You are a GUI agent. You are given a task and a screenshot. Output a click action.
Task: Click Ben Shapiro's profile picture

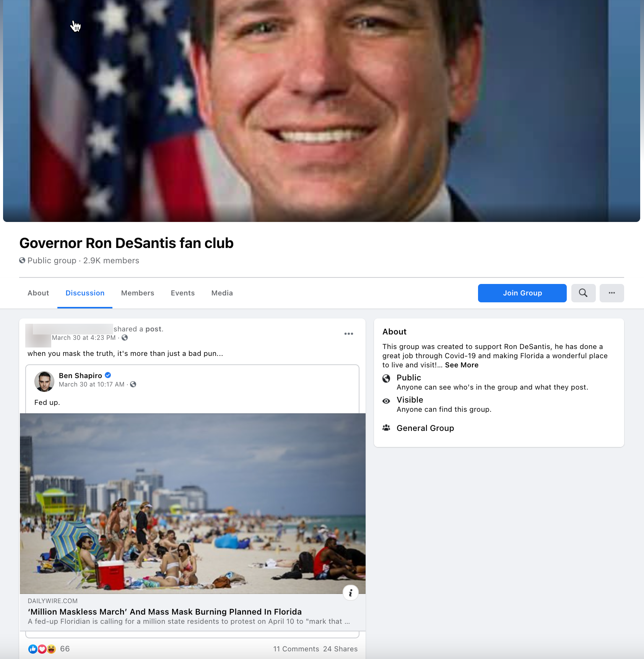44,382
